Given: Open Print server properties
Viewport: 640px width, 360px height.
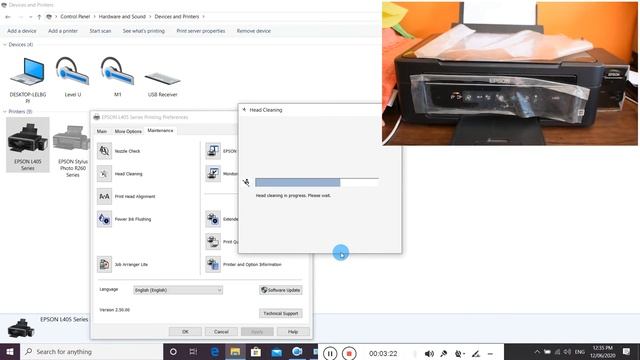Looking at the screenshot, I should [x=201, y=31].
